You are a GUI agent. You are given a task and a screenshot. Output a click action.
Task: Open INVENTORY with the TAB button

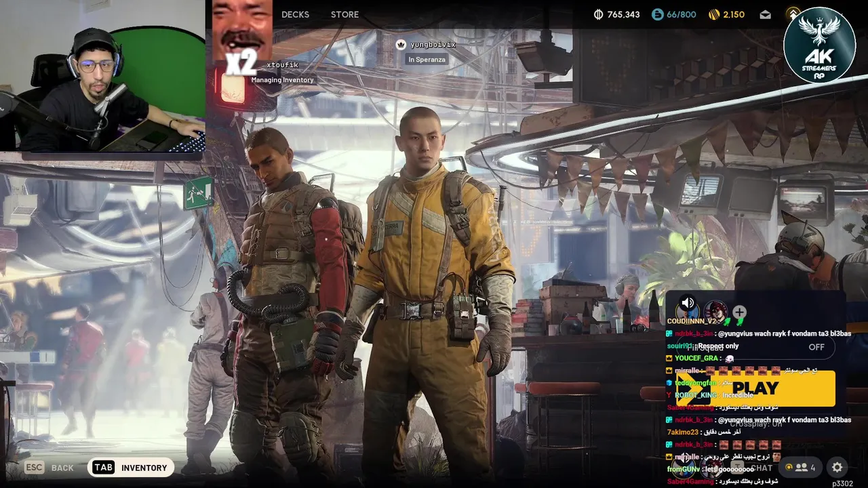click(x=130, y=468)
